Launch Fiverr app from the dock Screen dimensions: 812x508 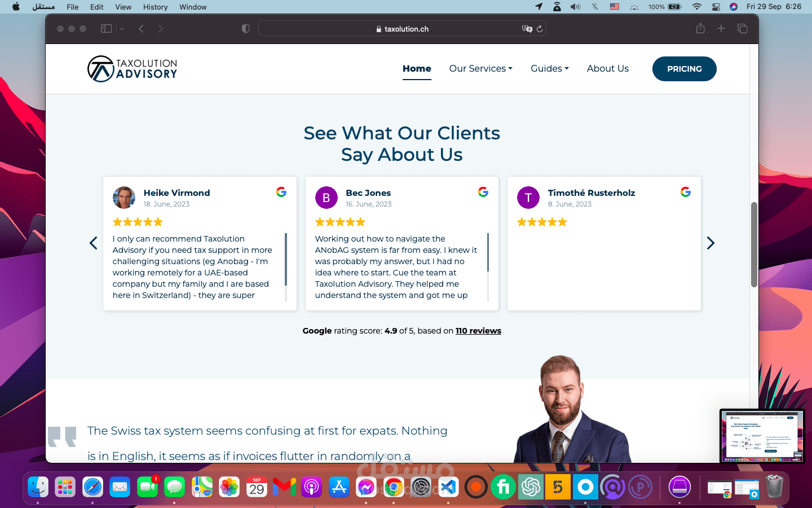tap(503, 487)
